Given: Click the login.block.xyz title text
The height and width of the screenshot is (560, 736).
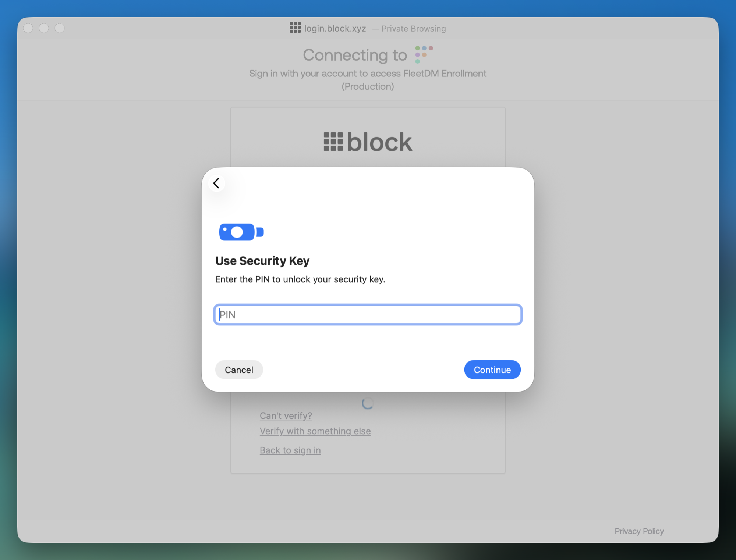Looking at the screenshot, I should coord(335,28).
